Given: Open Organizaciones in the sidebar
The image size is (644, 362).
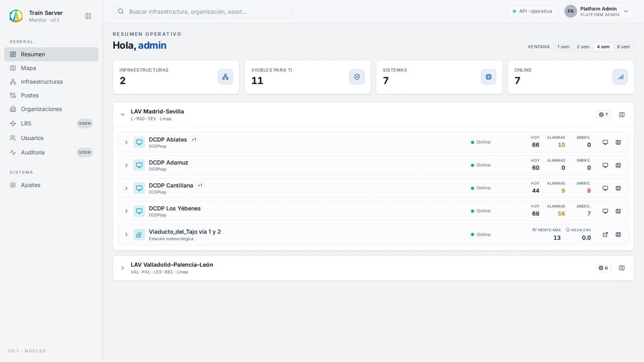Looking at the screenshot, I should pos(51,109).
